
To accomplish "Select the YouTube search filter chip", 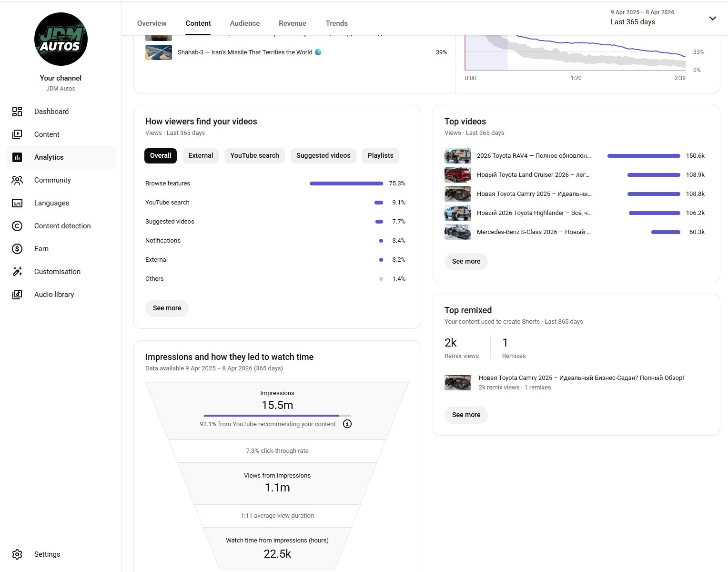I will tap(254, 155).
